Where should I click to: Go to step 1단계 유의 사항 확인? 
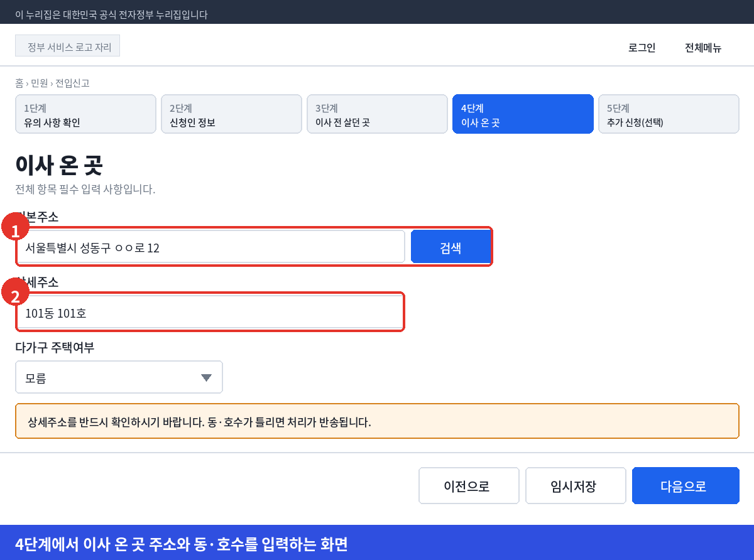(85, 114)
